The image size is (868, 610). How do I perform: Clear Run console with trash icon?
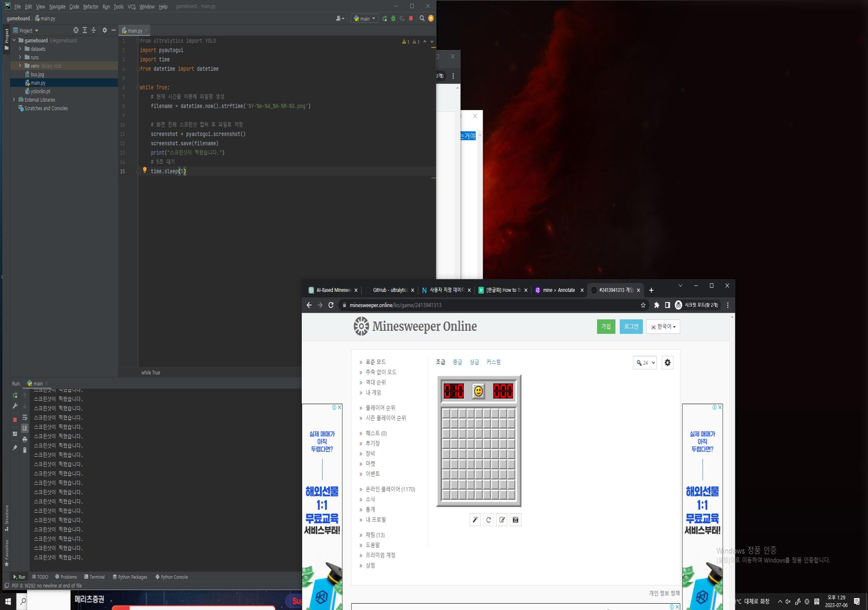[25, 450]
